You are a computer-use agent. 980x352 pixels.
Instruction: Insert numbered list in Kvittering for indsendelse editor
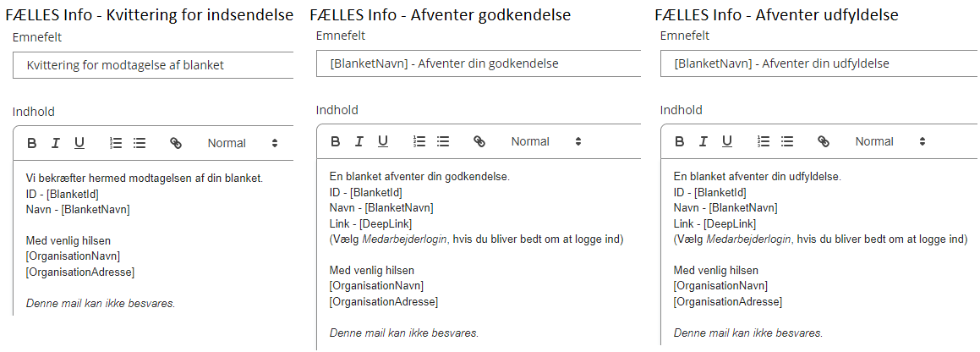tap(116, 143)
